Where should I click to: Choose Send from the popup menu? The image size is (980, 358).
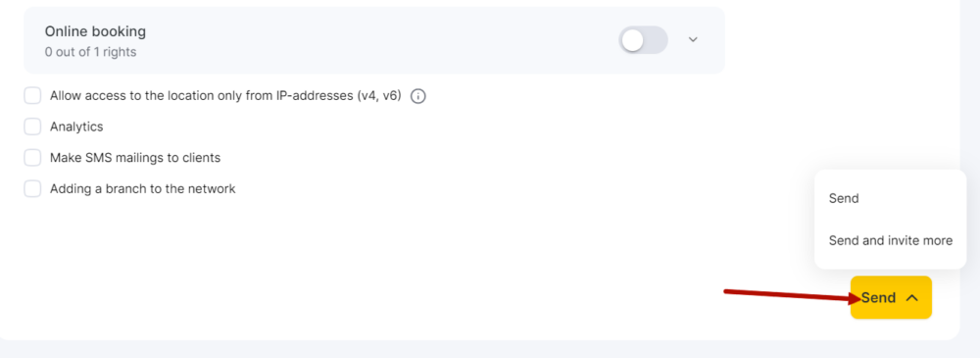[x=844, y=198]
